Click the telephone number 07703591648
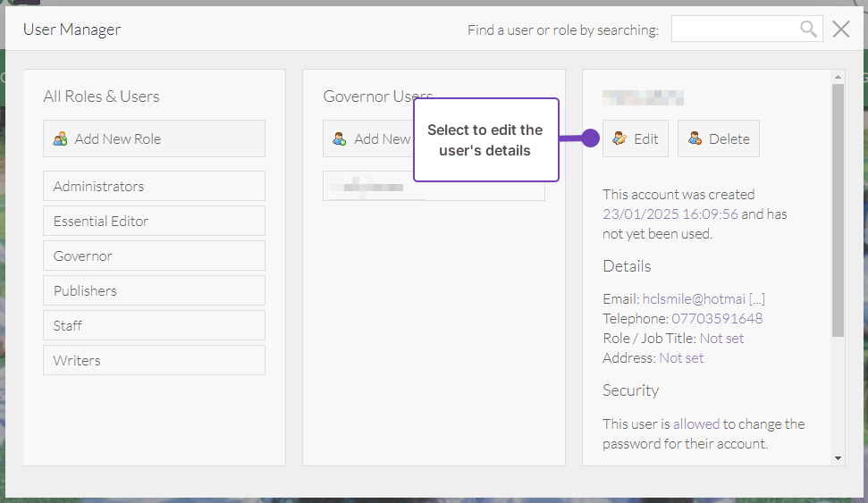This screenshot has height=503, width=868. tap(717, 319)
